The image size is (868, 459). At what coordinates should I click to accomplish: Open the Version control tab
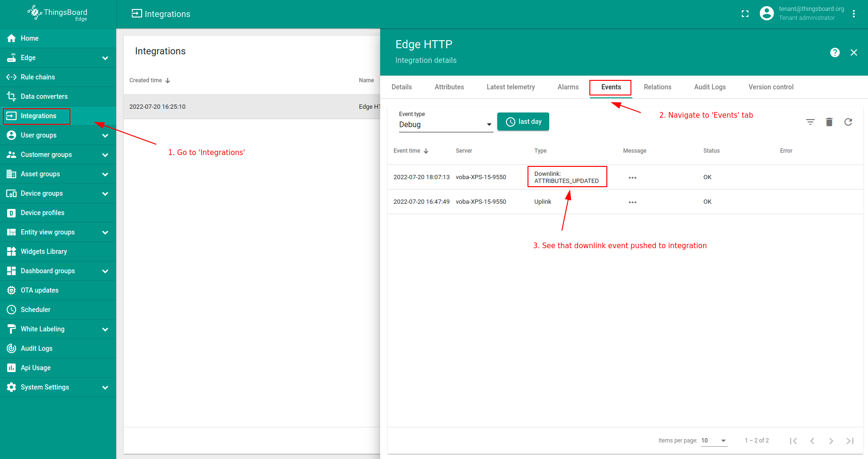tap(771, 87)
